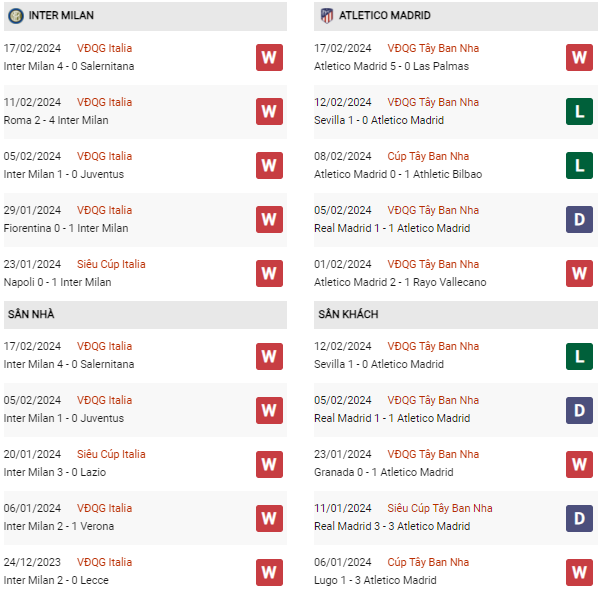This screenshot has width=600, height=594.
Task: Click D badge for Real Madrid 3-3 Atletico
Action: [580, 517]
